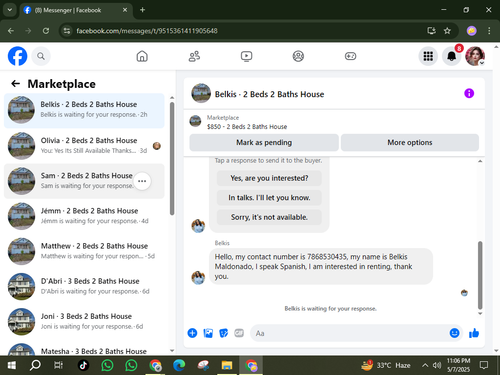Viewport: 500px width, 375px height.
Task: Open conversation information purple icon
Action: pyautogui.click(x=469, y=93)
